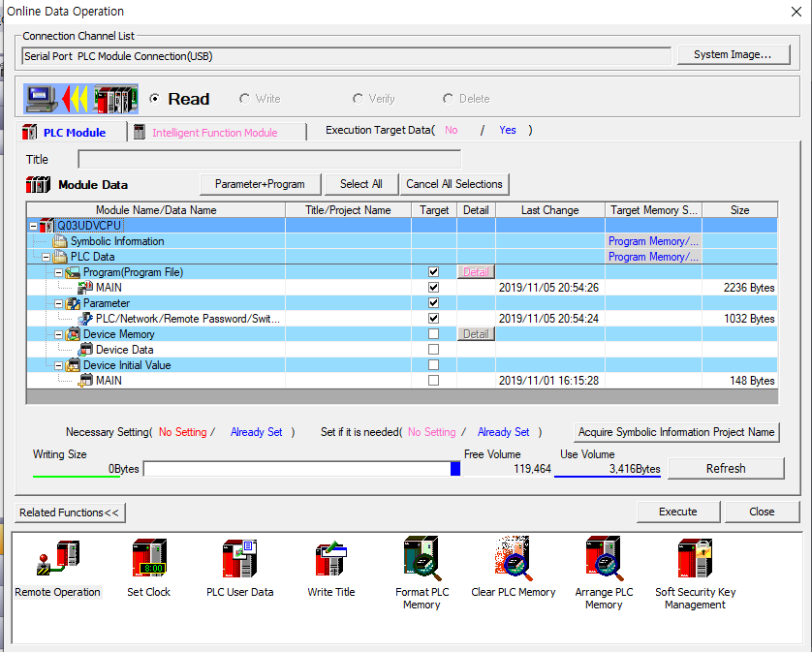
Task: Check Device Memory target checkbox
Action: click(x=433, y=334)
